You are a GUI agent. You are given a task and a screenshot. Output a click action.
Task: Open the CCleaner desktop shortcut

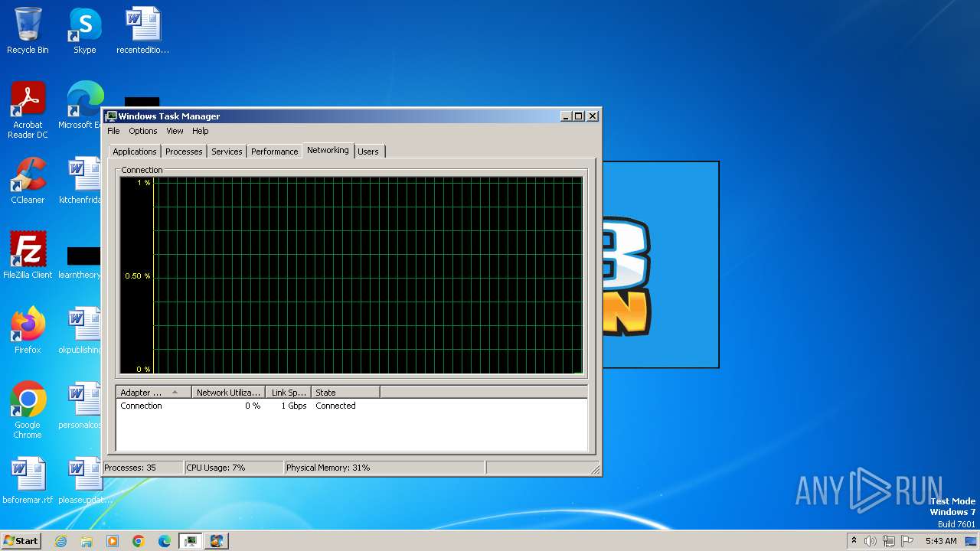(28, 181)
